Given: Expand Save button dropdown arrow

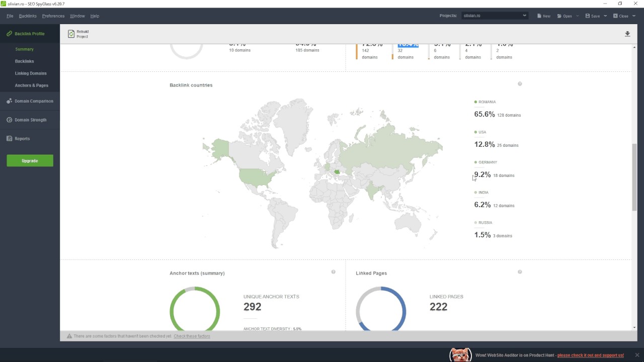Looking at the screenshot, I should click(605, 16).
